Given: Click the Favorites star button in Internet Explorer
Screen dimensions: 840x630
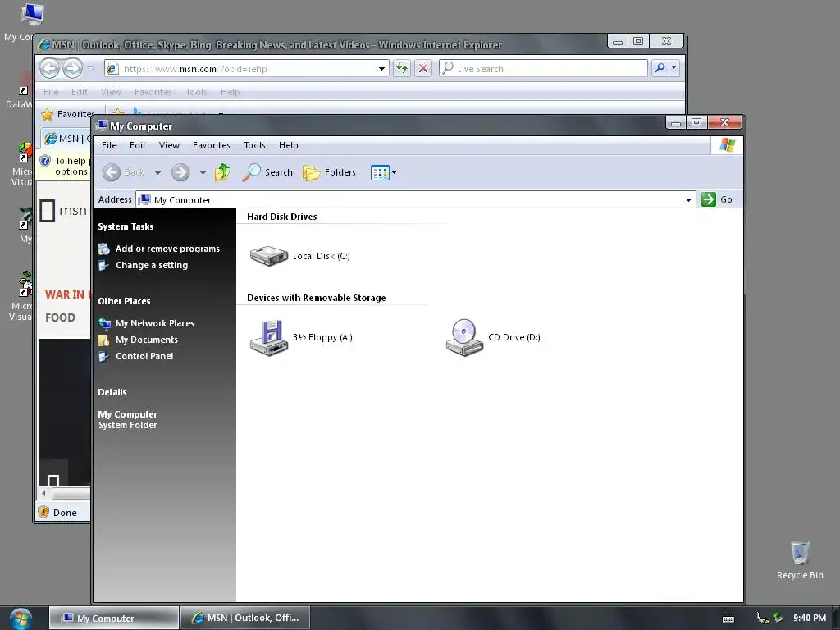Looking at the screenshot, I should coord(68,114).
